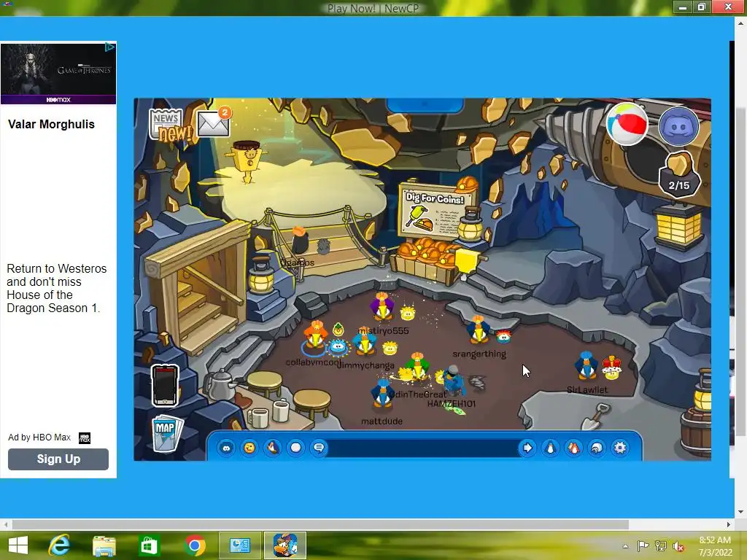Open the clock showing 8:52 AM
Viewport: 747px width, 560px height.
[715, 540]
